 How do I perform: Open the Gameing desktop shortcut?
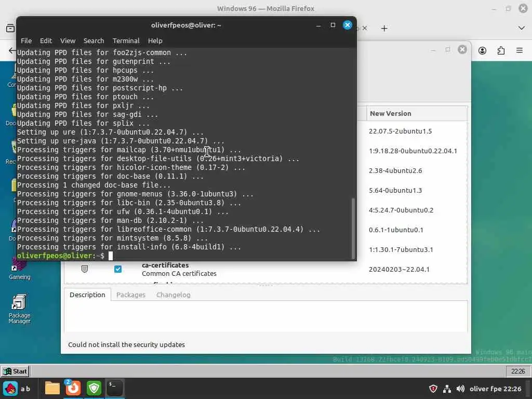[19, 270]
